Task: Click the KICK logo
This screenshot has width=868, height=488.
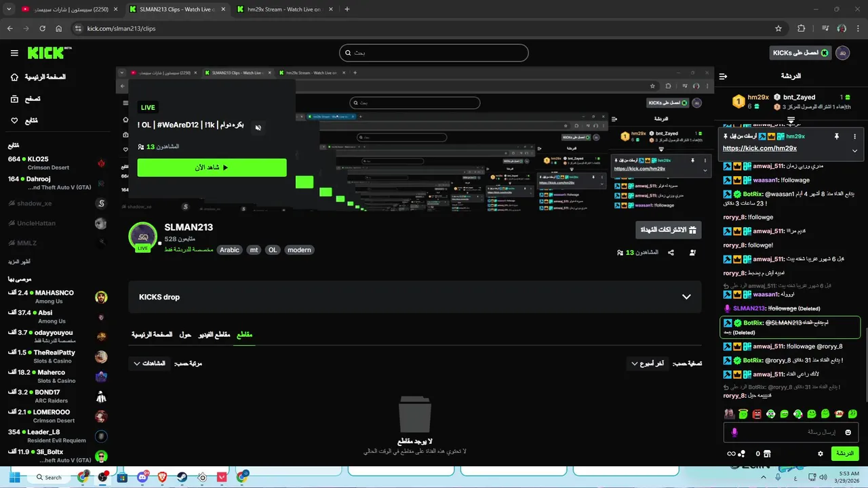Action: [49, 53]
